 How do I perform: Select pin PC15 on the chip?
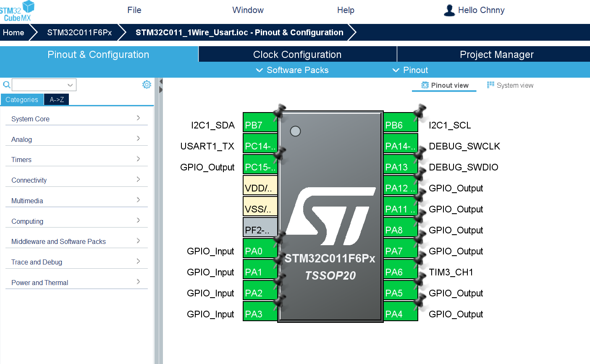pos(260,165)
